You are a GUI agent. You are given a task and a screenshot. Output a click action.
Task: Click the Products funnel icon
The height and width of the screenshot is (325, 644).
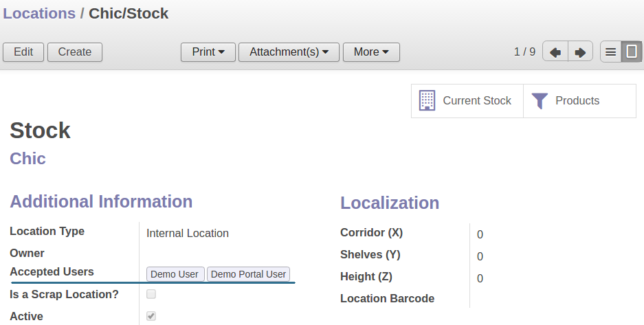pos(540,101)
